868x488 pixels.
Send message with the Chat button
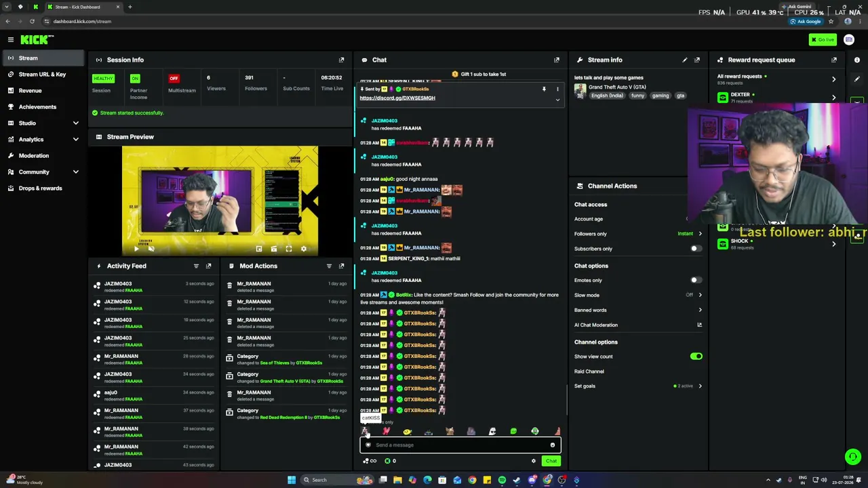[551, 461]
